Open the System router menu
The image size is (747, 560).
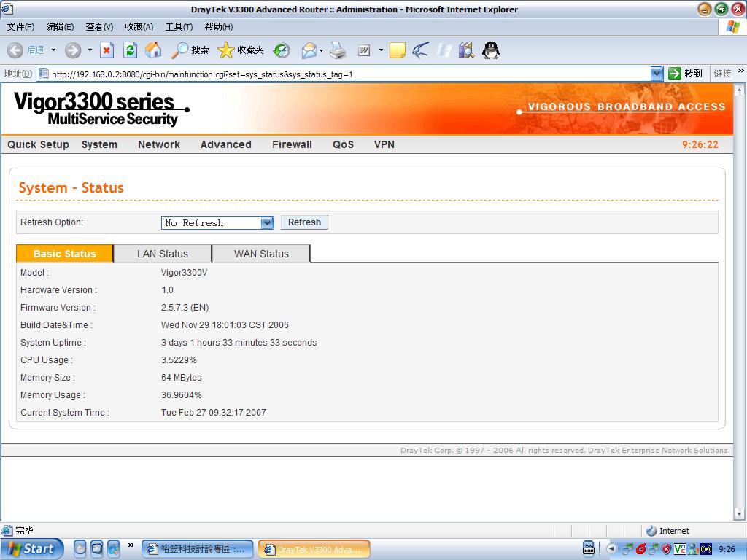pyautogui.click(x=99, y=144)
